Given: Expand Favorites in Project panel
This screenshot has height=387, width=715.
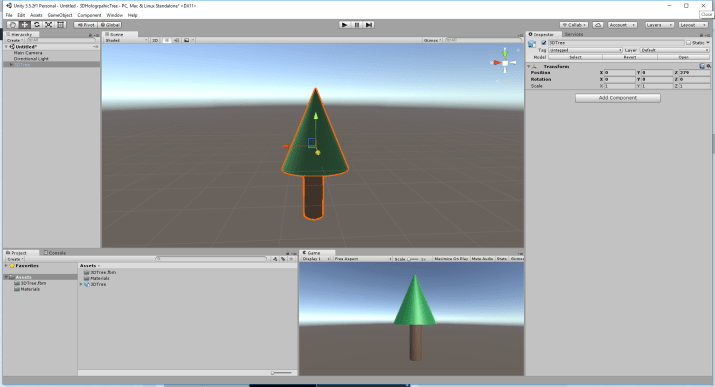Looking at the screenshot, I should click(6, 266).
